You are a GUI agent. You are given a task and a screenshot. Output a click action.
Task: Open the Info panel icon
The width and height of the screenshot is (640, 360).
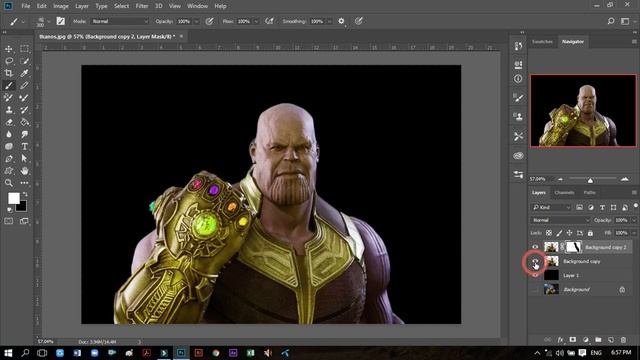pyautogui.click(x=518, y=78)
